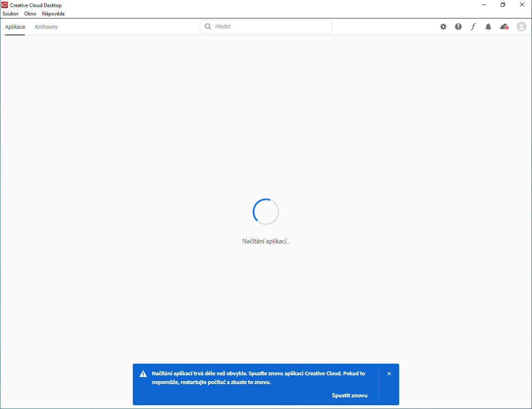Viewport: 532px width, 409px height.
Task: Click the 'Načítání aplikací...' text
Action: 266,241
